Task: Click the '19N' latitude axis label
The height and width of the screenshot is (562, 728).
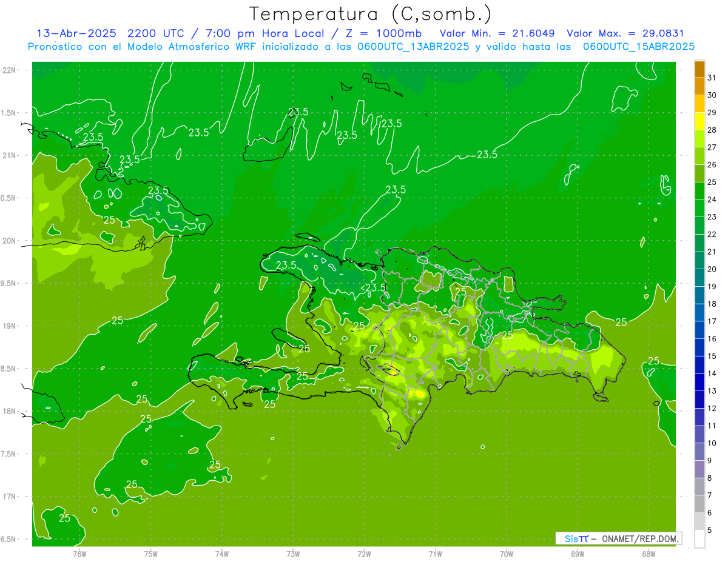Action: (10, 326)
